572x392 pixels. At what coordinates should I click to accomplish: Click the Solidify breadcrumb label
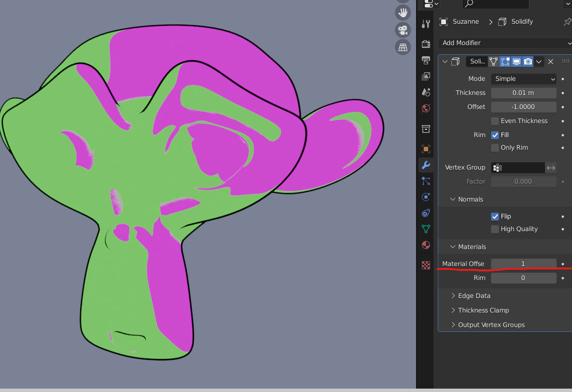522,21
